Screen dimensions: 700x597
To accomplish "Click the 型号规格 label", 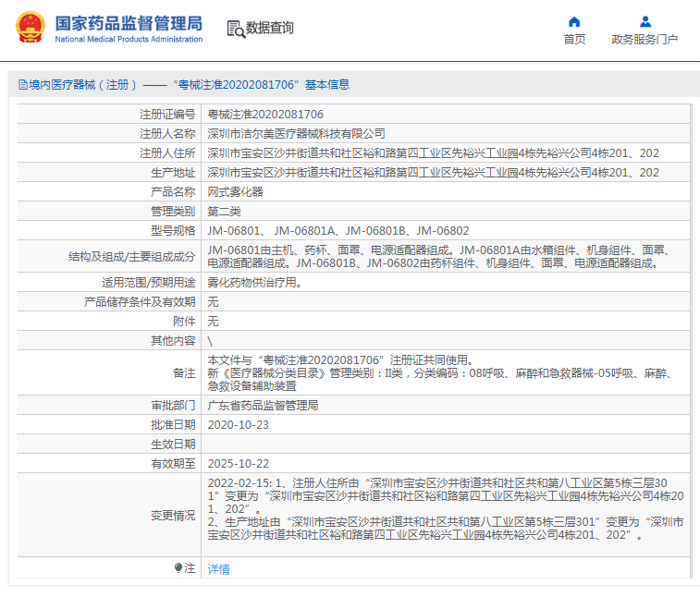I will click(x=173, y=231).
